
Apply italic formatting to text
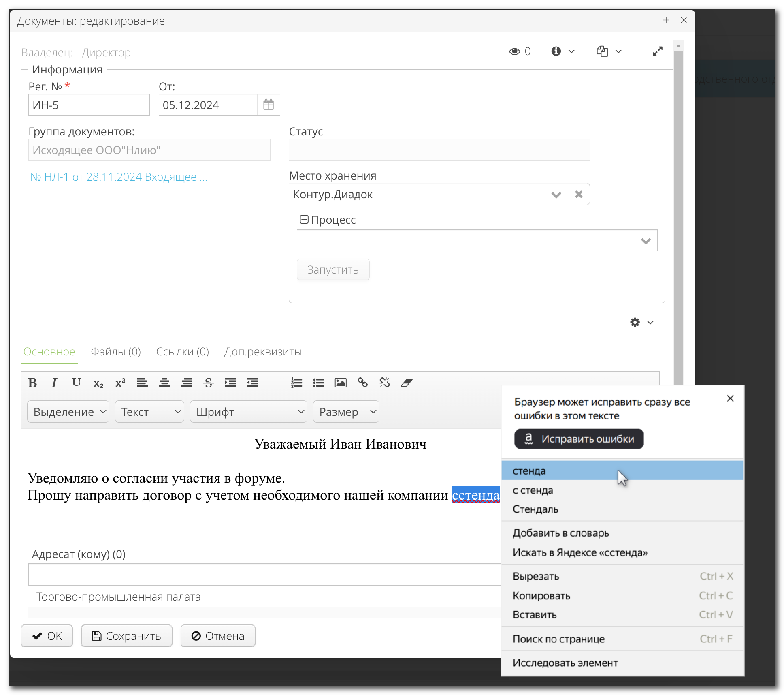(54, 383)
